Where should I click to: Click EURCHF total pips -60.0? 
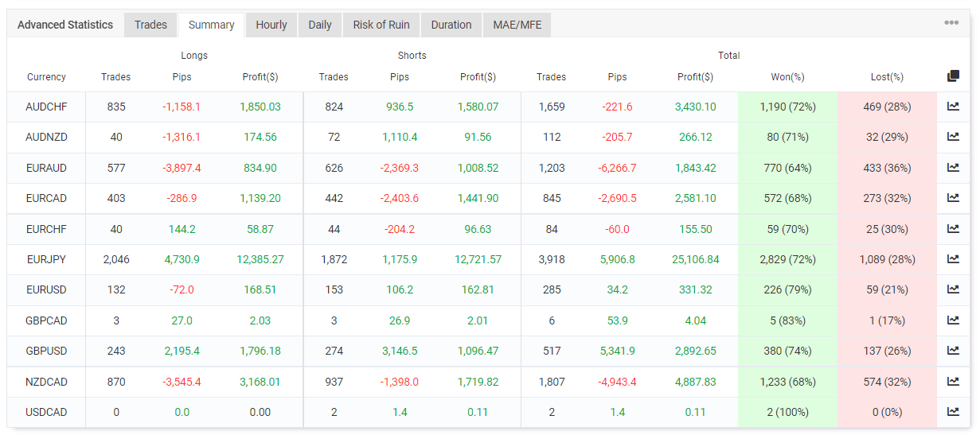(617, 229)
